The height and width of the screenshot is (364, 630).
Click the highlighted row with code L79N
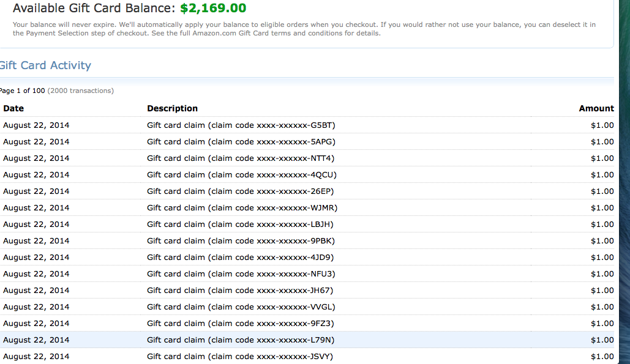(x=241, y=340)
